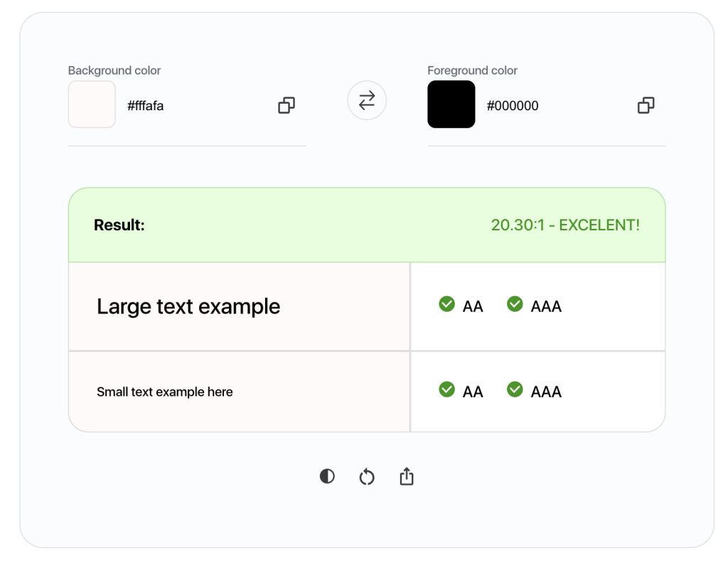
Task: Copy the background color hex code
Action: point(287,105)
